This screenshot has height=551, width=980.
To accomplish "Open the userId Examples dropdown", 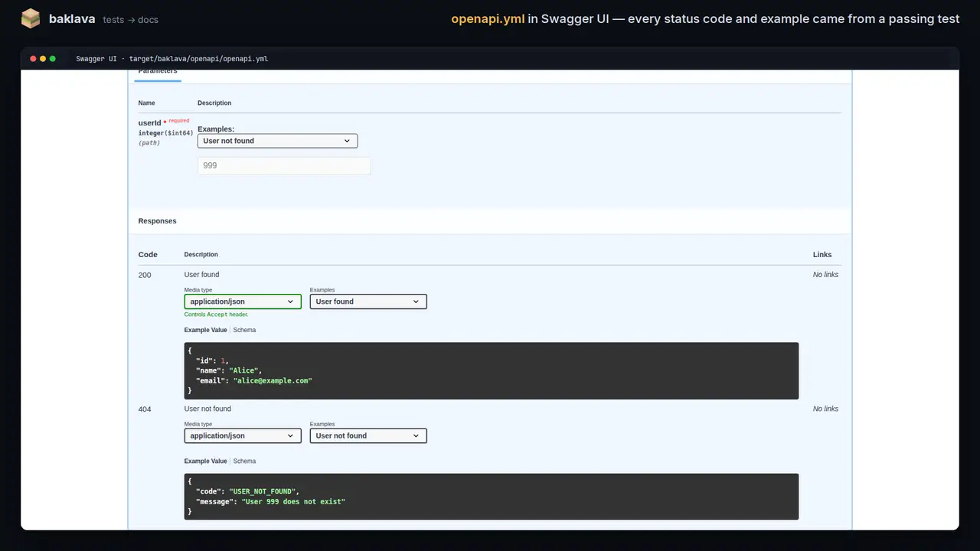I will click(x=277, y=141).
